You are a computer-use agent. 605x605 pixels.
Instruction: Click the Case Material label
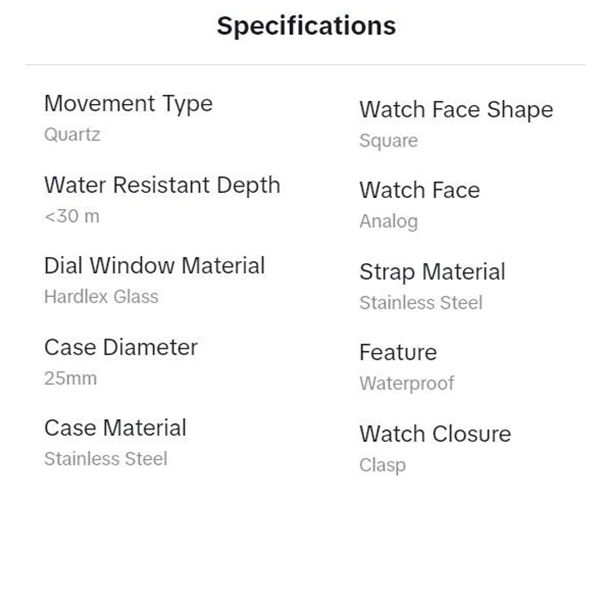[x=115, y=428]
